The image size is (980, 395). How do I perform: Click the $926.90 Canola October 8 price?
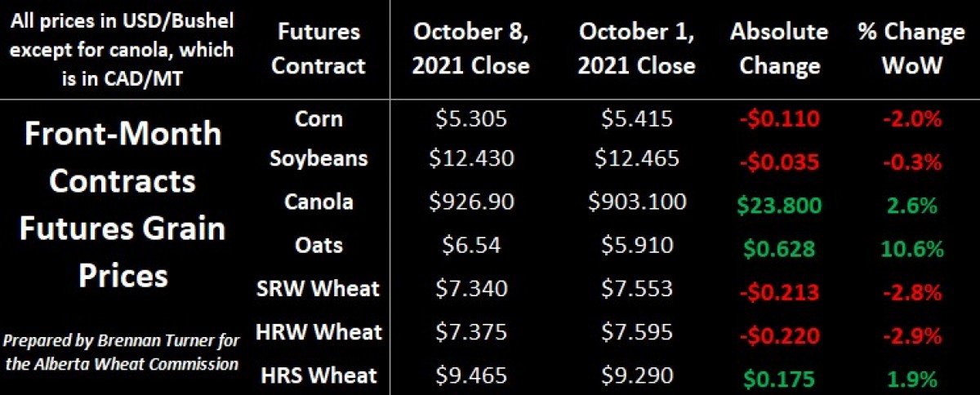click(471, 202)
